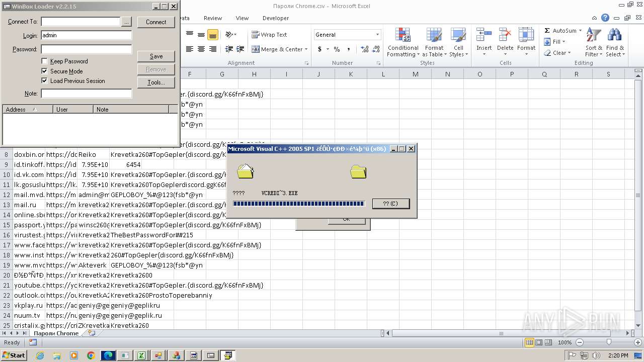This screenshot has height=362, width=644.
Task: Click Wrap Text in Alignment group
Action: [x=269, y=35]
